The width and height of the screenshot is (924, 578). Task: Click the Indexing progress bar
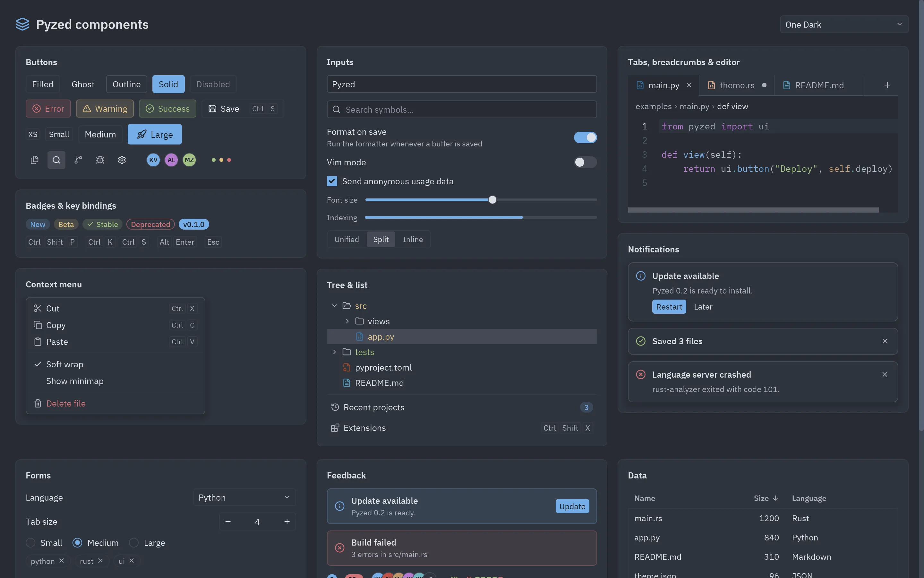coord(481,217)
